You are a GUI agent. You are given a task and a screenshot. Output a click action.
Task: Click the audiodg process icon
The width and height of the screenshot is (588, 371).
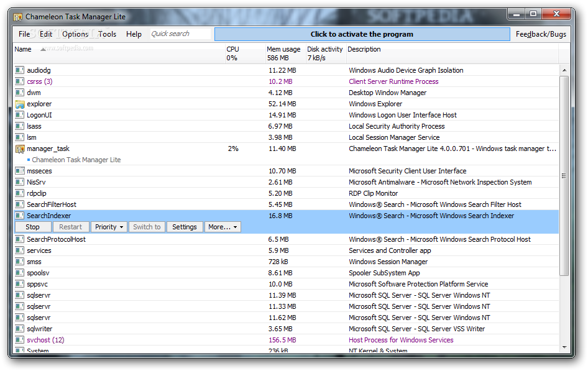pos(19,70)
